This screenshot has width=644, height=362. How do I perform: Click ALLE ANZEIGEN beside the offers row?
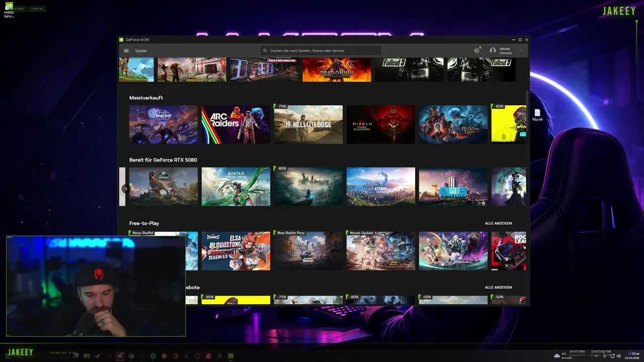pyautogui.click(x=498, y=288)
